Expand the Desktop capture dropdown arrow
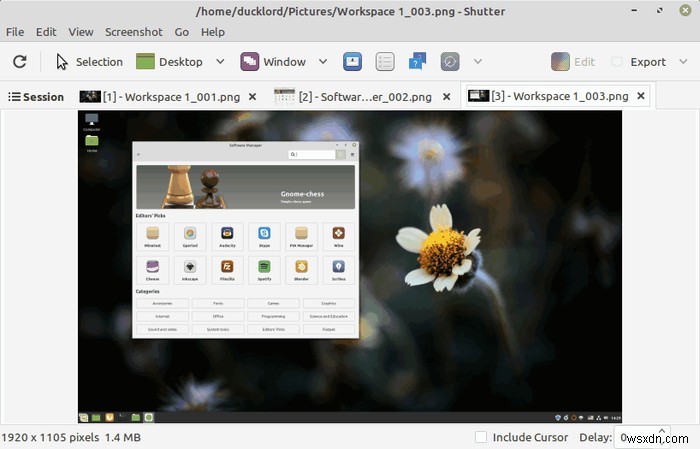The image size is (700, 449). point(220,62)
